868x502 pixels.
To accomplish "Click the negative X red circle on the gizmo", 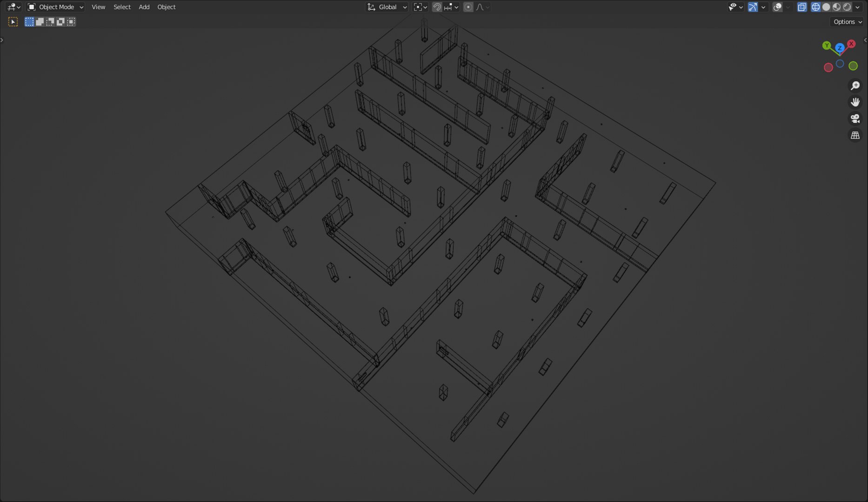I will 828,67.
